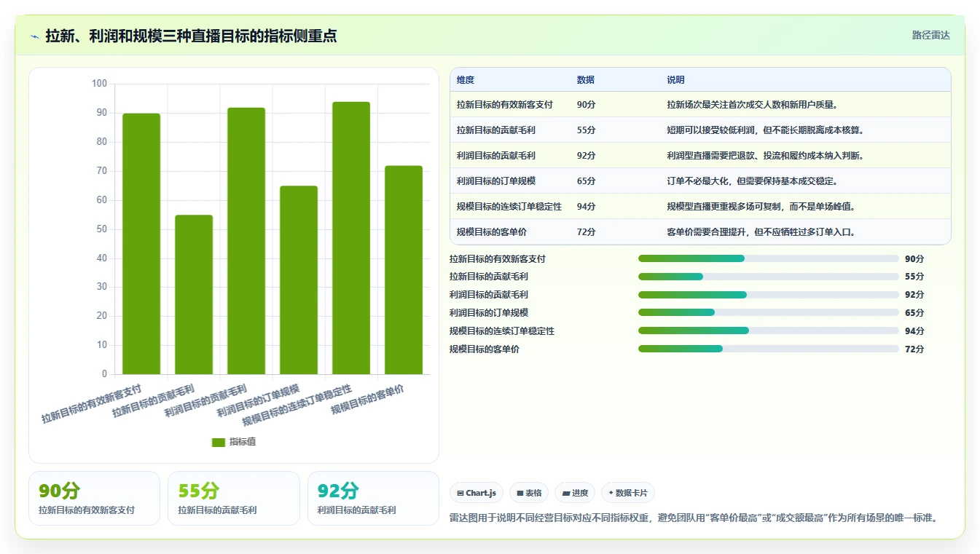The width and height of the screenshot is (980, 554).
Task: Select the Chart.js tag
Action: (x=477, y=493)
